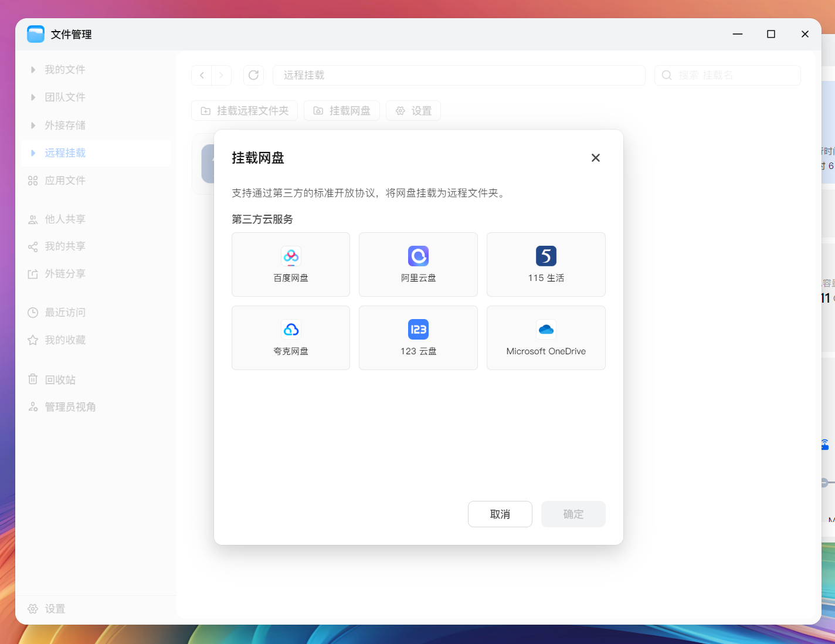Screen dimensions: 835x644
Task: Click the 百度网盘 label text
Action: 291,278
